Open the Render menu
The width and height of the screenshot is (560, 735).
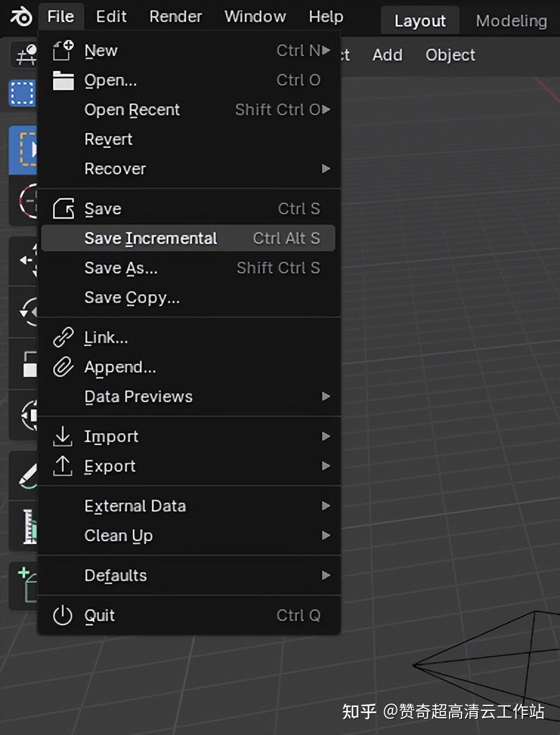coord(175,16)
